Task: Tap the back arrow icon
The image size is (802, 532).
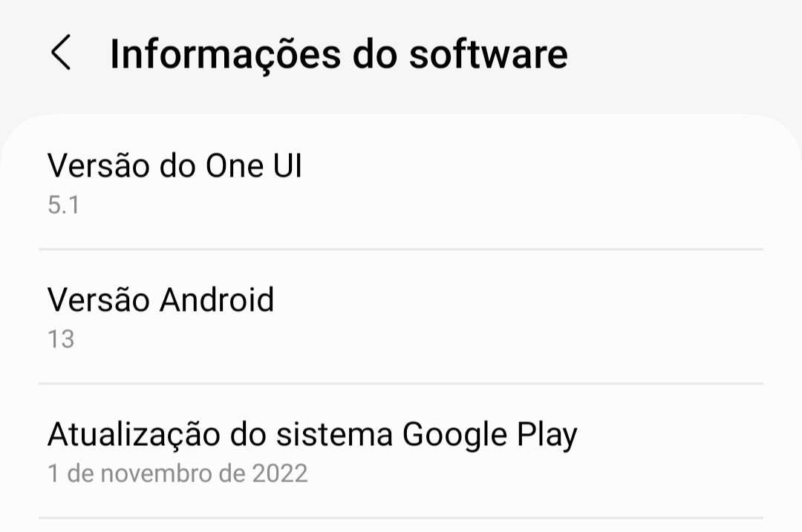Action: (x=61, y=54)
